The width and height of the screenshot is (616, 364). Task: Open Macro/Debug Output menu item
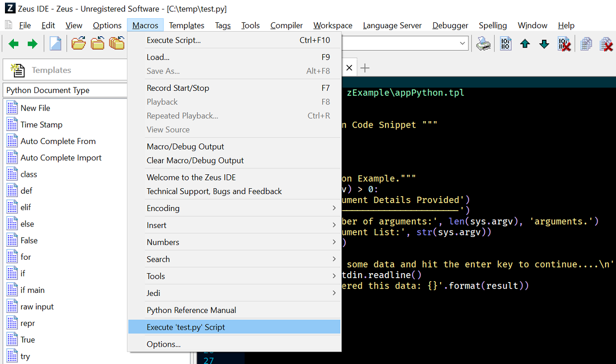pos(234,146)
